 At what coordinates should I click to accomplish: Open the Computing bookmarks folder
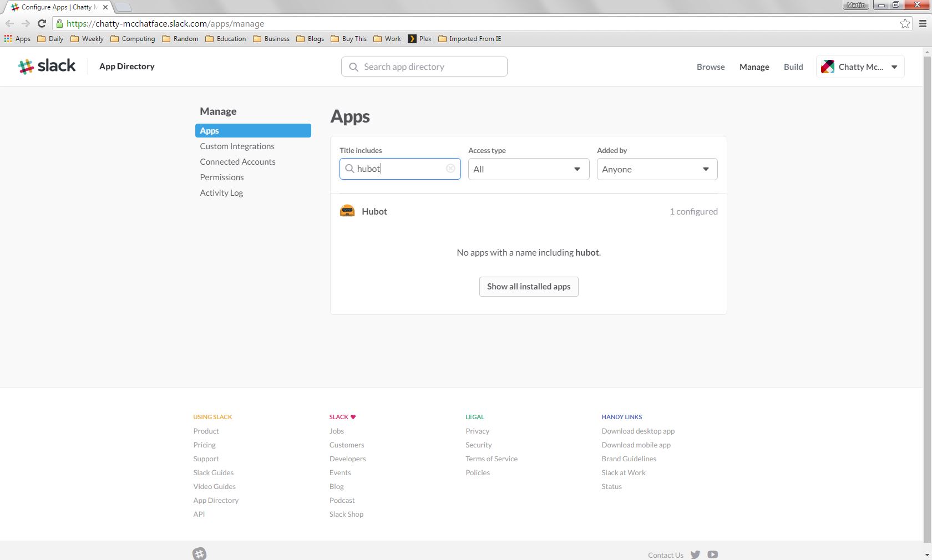[133, 39]
